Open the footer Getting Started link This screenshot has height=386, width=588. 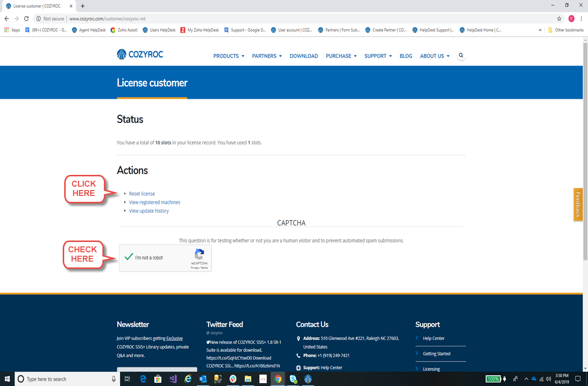(437, 354)
